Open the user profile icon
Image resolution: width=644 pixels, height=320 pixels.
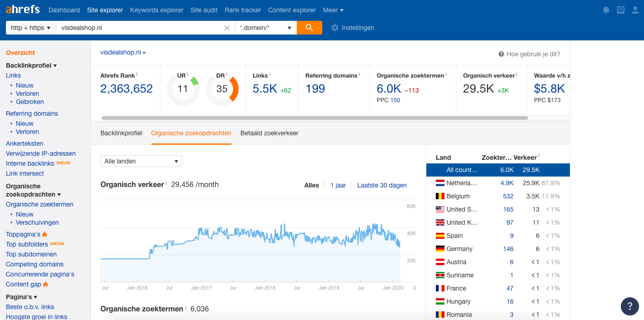tap(635, 10)
